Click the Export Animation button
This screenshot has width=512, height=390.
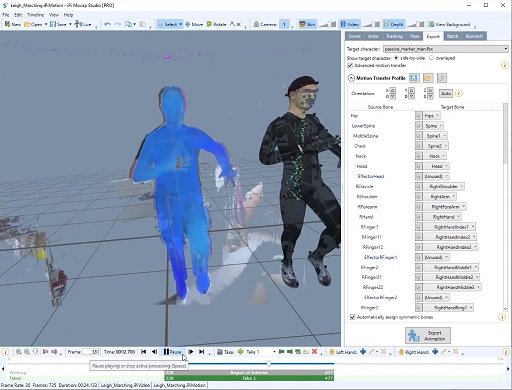point(428,335)
